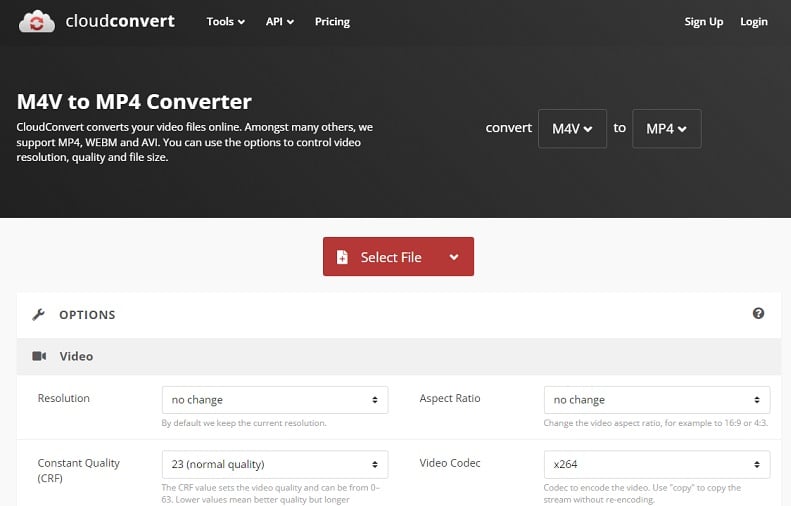Open the API menu
This screenshot has width=791, height=506.
coord(279,22)
